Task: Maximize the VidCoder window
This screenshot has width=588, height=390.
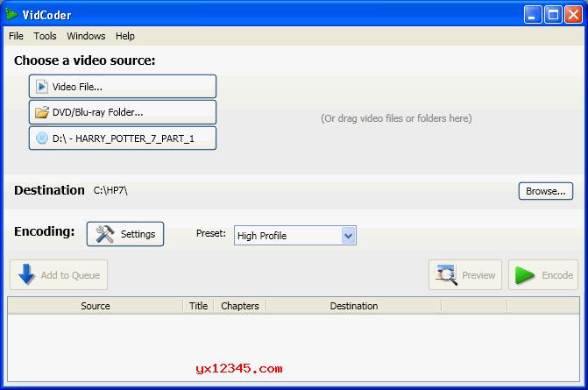Action: click(553, 15)
